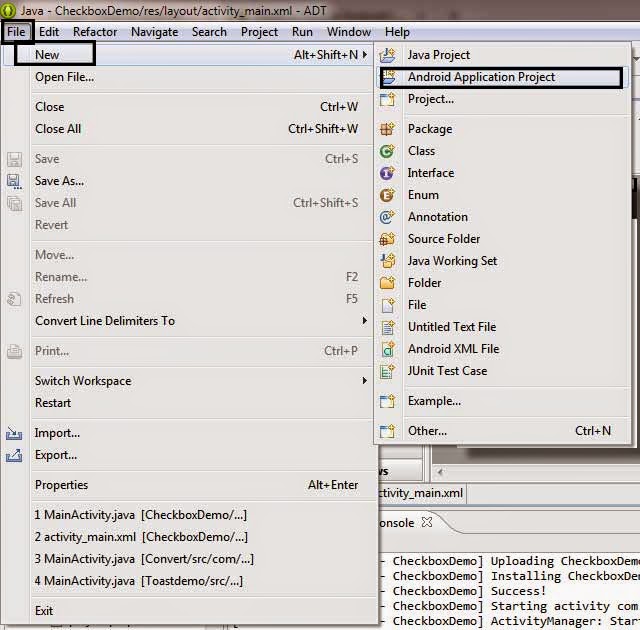Choose Other... entry with Ctrl+N
The image size is (640, 630).
502,431
